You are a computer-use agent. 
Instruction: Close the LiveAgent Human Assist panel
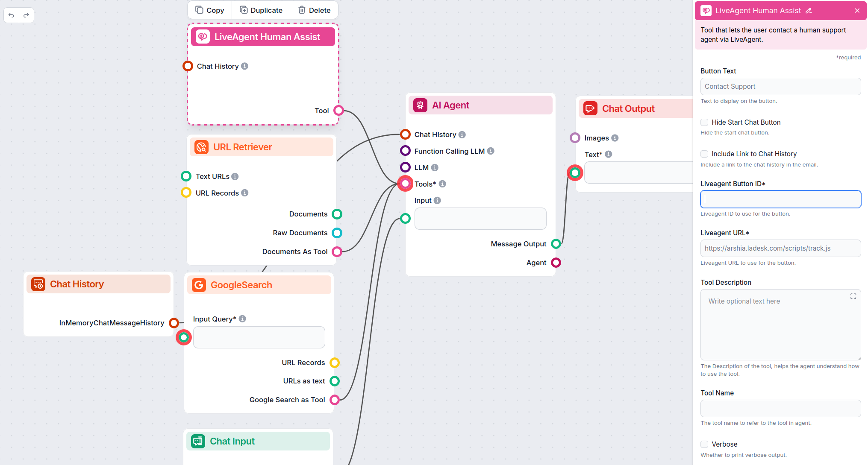click(x=857, y=10)
